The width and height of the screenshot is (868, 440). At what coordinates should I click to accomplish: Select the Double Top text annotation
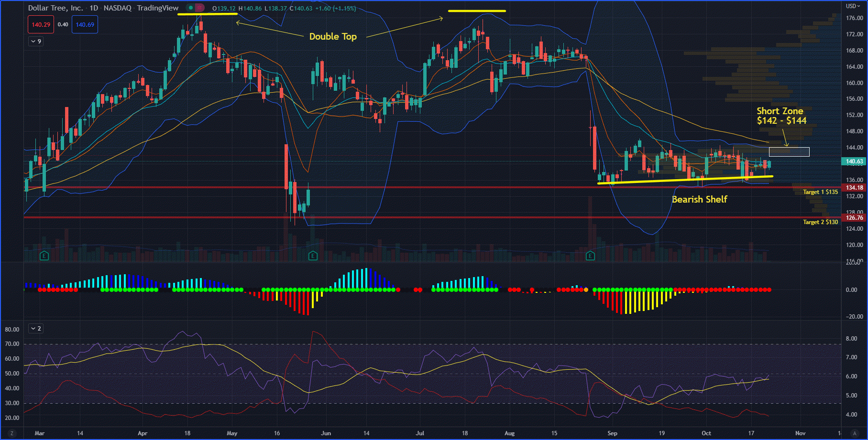coord(333,36)
